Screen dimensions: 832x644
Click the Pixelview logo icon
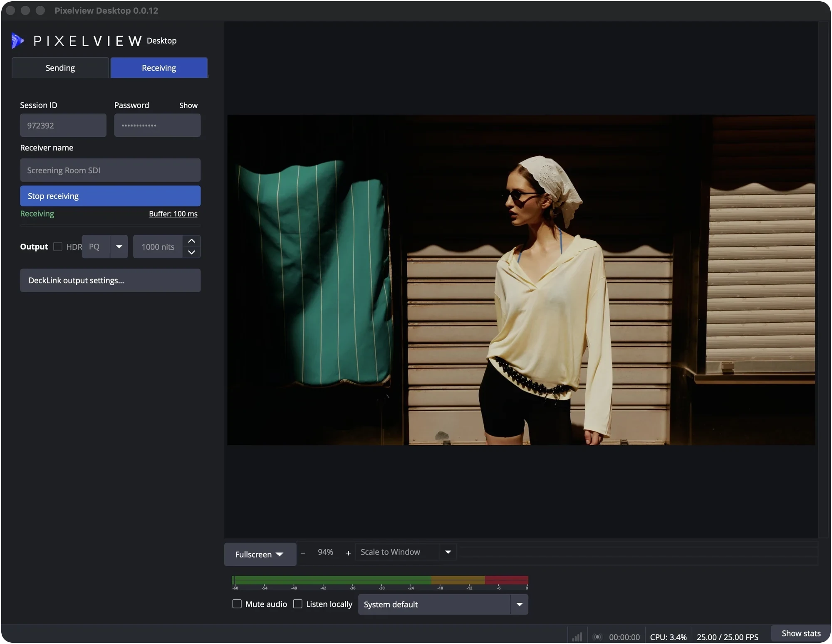pos(17,41)
